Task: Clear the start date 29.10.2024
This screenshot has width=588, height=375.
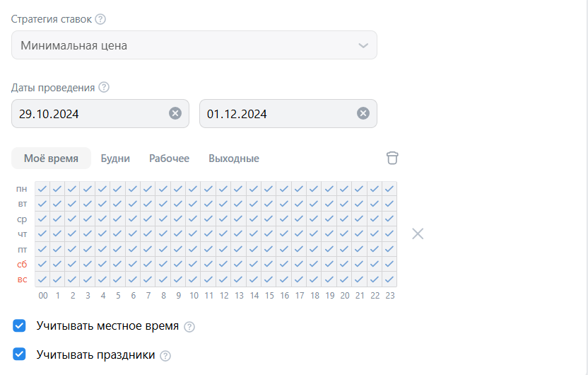Action: [x=175, y=113]
